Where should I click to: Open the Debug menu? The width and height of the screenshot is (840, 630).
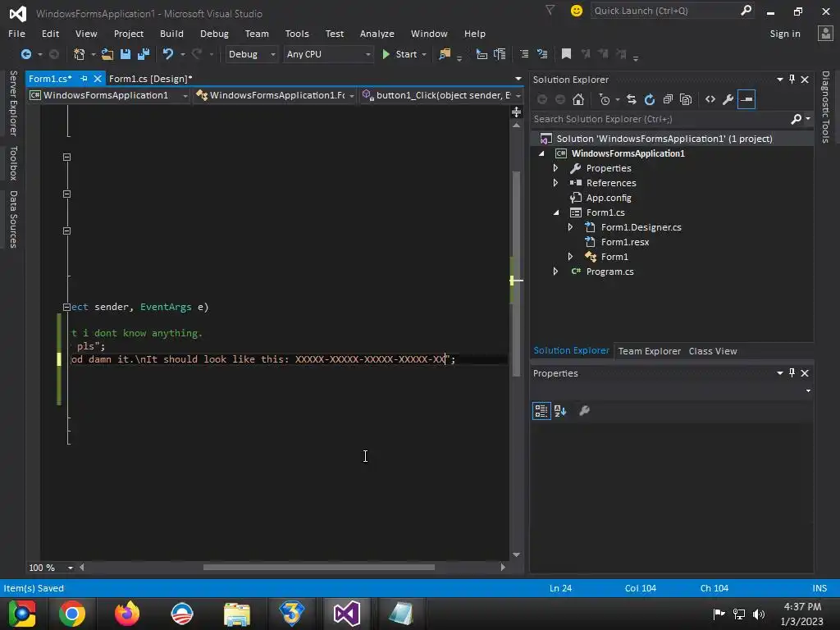[x=214, y=34]
